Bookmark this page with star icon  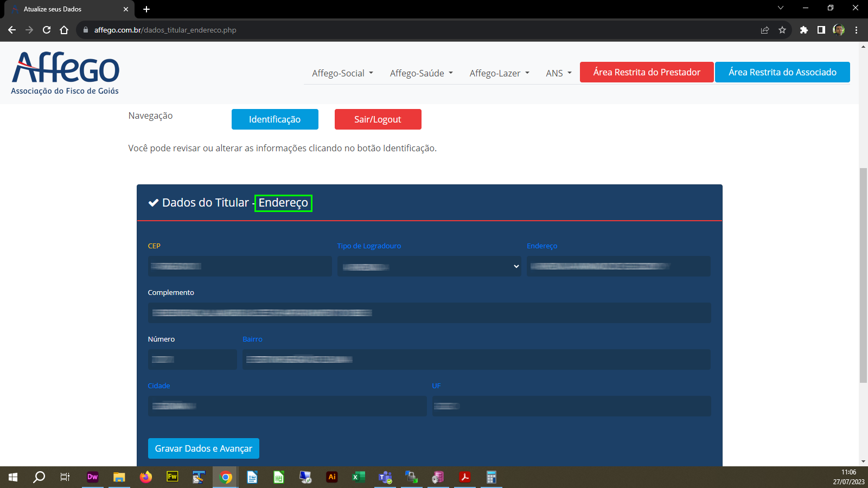point(782,30)
